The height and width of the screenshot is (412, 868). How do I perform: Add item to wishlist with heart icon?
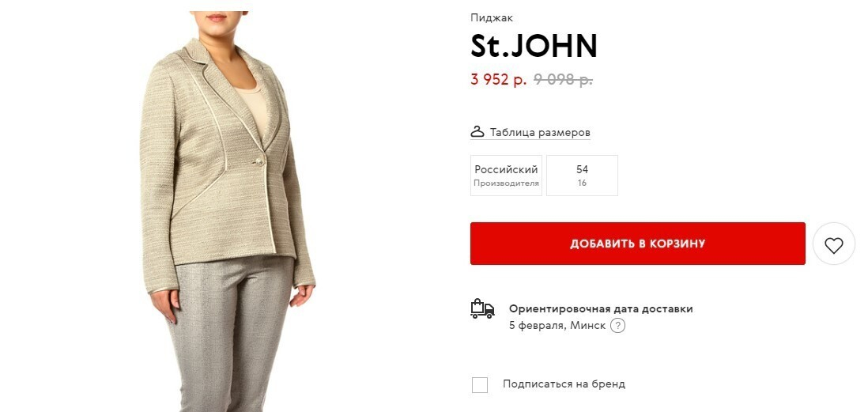pyautogui.click(x=834, y=244)
